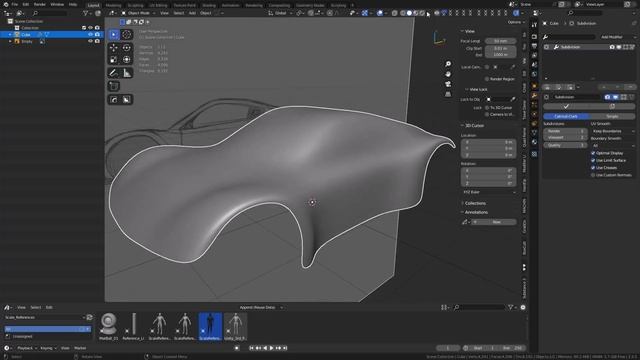Adjust the Viewport subdivision levels field
The height and width of the screenshot is (360, 640).
coord(565,138)
